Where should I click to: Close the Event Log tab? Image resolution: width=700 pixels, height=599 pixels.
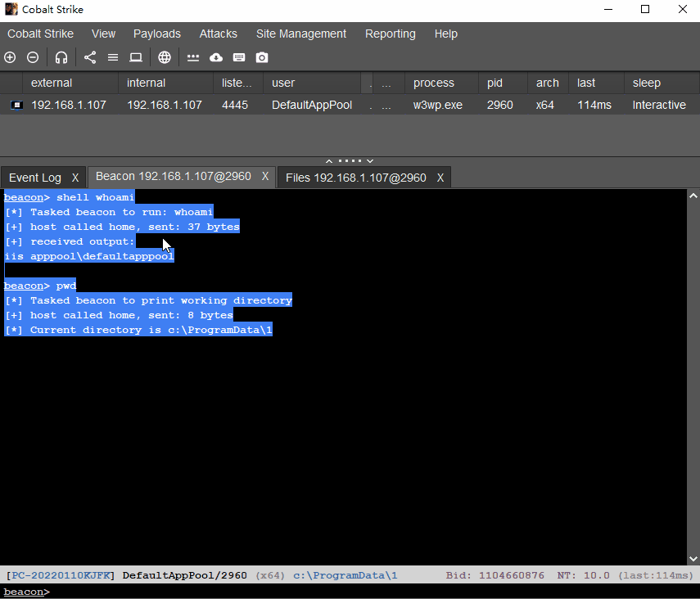coord(75,178)
